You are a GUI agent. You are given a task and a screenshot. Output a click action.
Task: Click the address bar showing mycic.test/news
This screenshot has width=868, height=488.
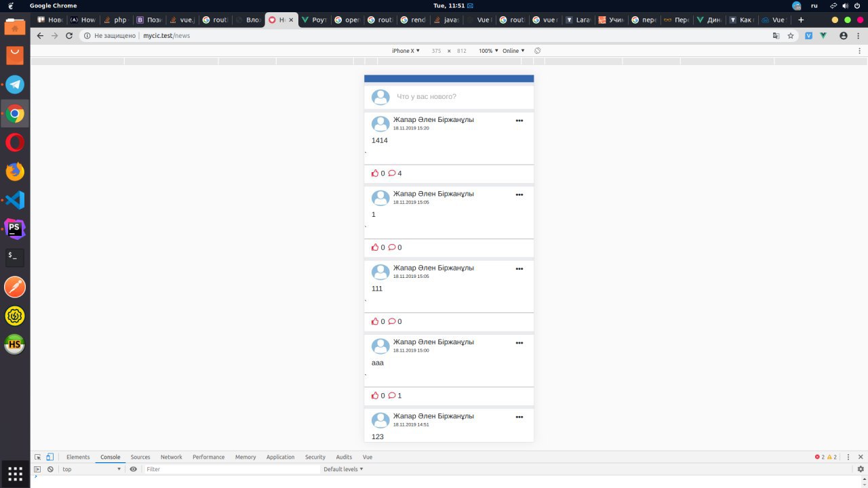point(429,35)
